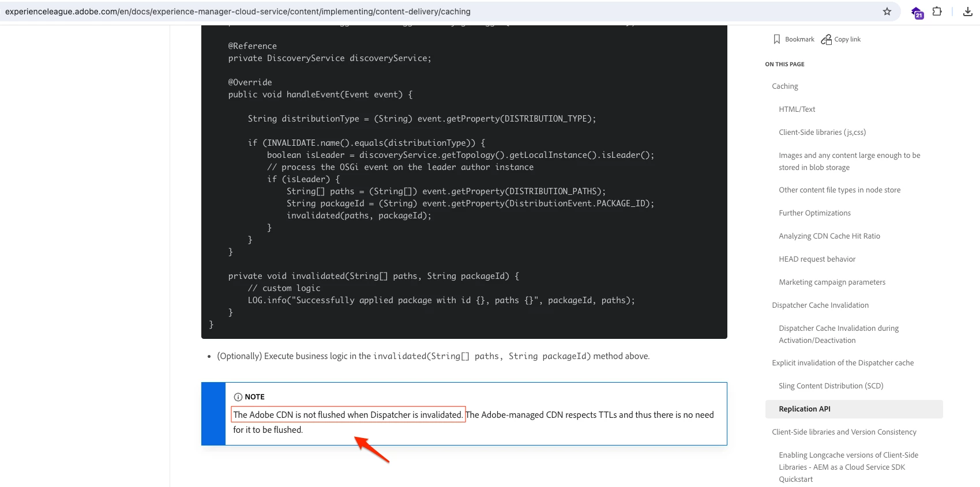Click the purple extension icon with badge 21

coord(917,12)
